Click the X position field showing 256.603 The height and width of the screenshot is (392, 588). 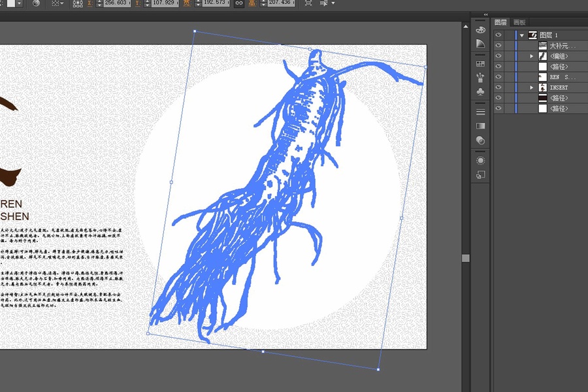click(x=117, y=3)
